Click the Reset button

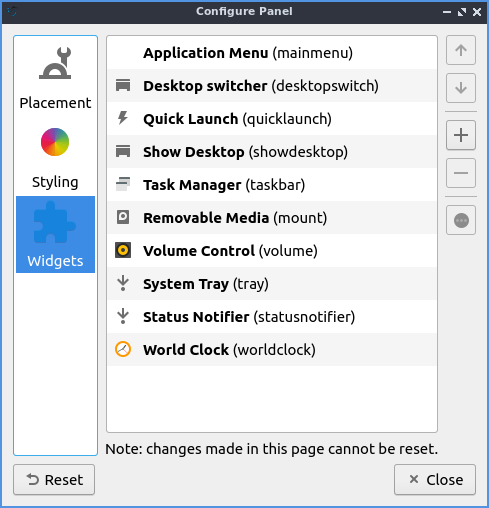pyautogui.click(x=54, y=480)
